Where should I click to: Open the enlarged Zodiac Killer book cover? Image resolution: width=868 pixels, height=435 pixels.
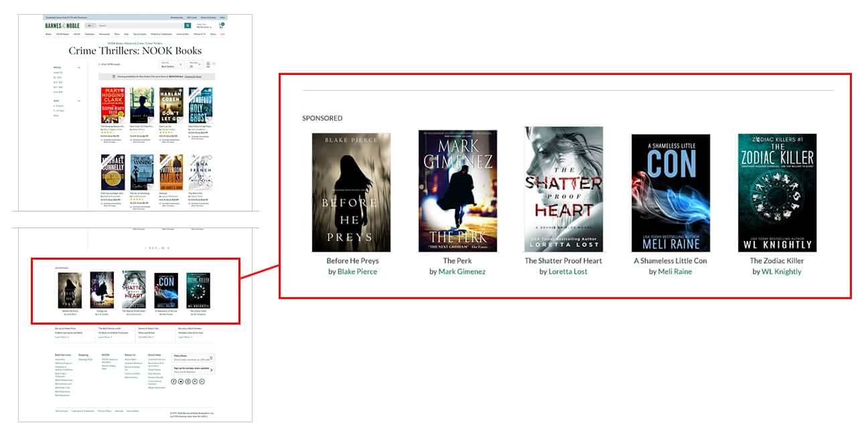coord(777,193)
